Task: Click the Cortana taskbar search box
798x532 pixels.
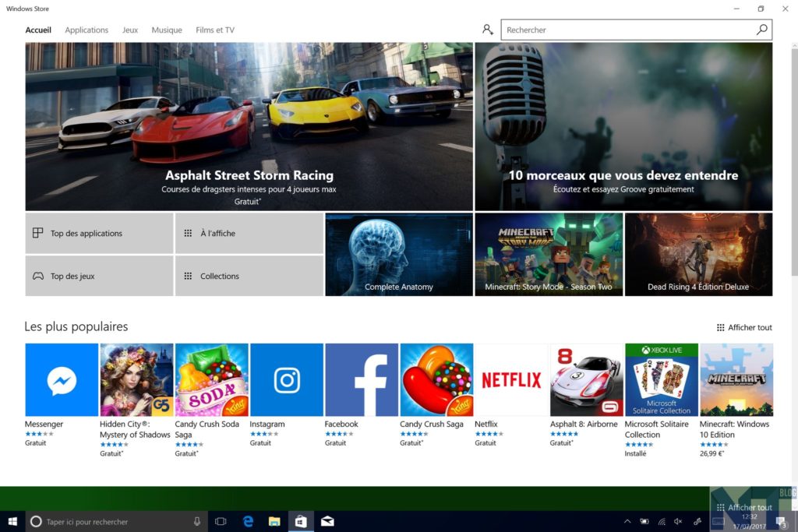Action: click(x=117, y=521)
